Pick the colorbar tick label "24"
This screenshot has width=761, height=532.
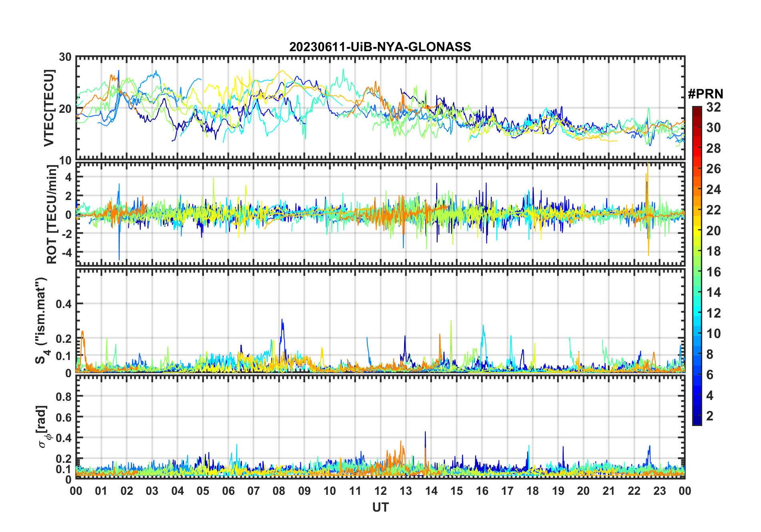pos(713,190)
